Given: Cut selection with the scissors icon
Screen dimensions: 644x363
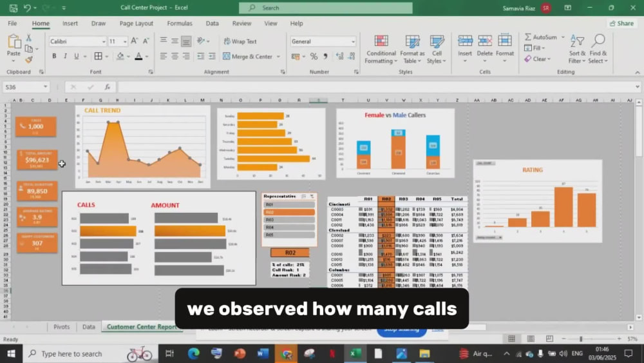Looking at the screenshot, I should click(29, 38).
